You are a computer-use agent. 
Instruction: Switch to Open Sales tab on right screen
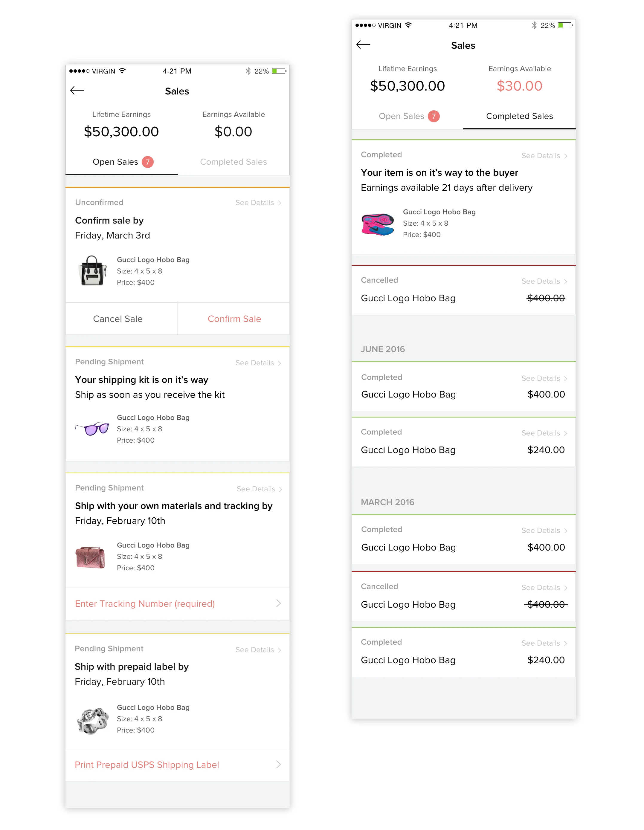tap(402, 116)
